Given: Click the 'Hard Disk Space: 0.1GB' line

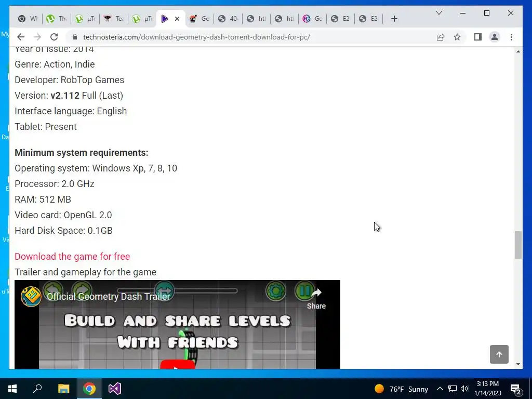Looking at the screenshot, I should click(63, 231).
